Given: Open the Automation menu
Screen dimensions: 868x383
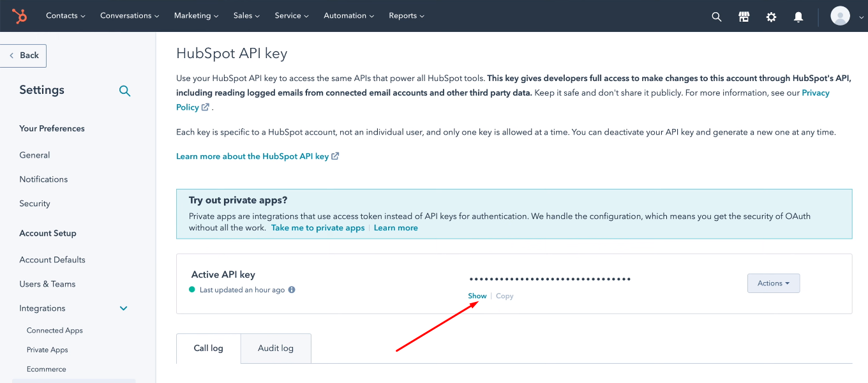Looking at the screenshot, I should point(349,16).
